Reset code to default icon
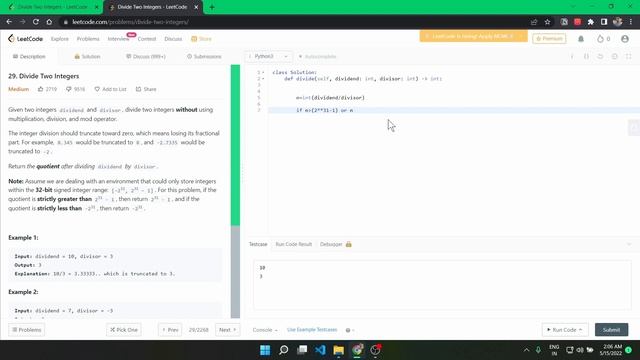 pyautogui.click(x=600, y=56)
